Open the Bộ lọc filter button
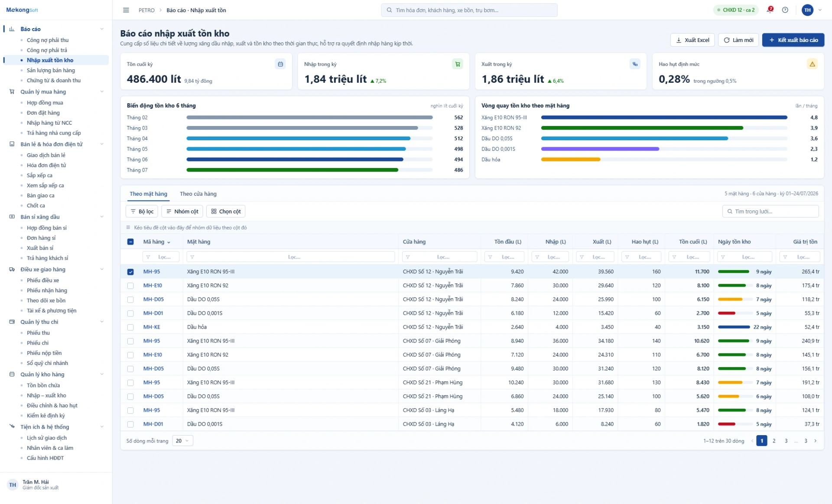The width and height of the screenshot is (832, 504). click(142, 211)
